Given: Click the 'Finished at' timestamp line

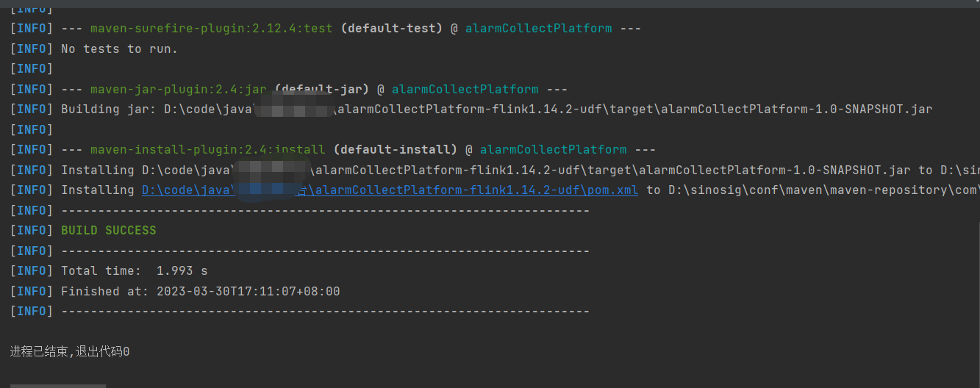Looking at the screenshot, I should click(200, 291).
